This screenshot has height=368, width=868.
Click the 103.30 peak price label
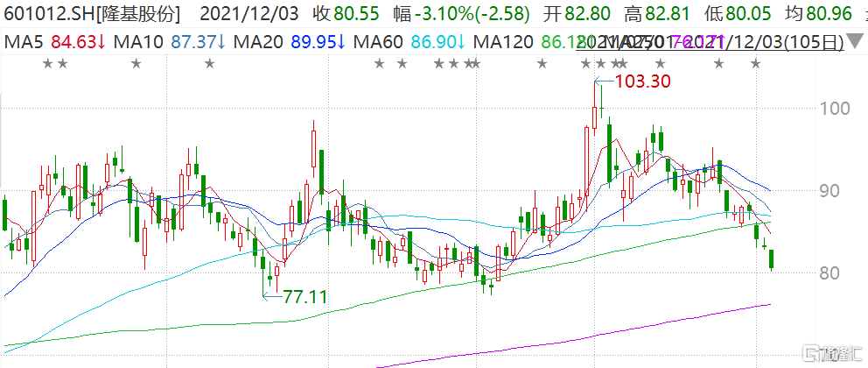coord(644,82)
